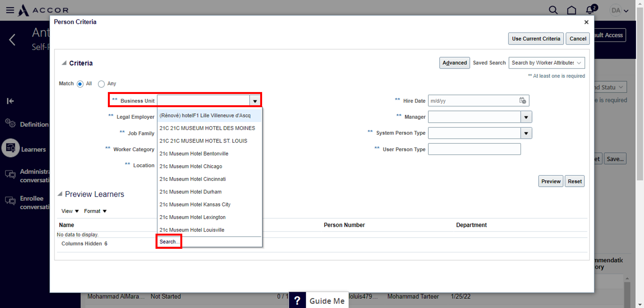Toggle the Business Unit dropdown arrow
Image resolution: width=644 pixels, height=308 pixels.
tap(255, 101)
